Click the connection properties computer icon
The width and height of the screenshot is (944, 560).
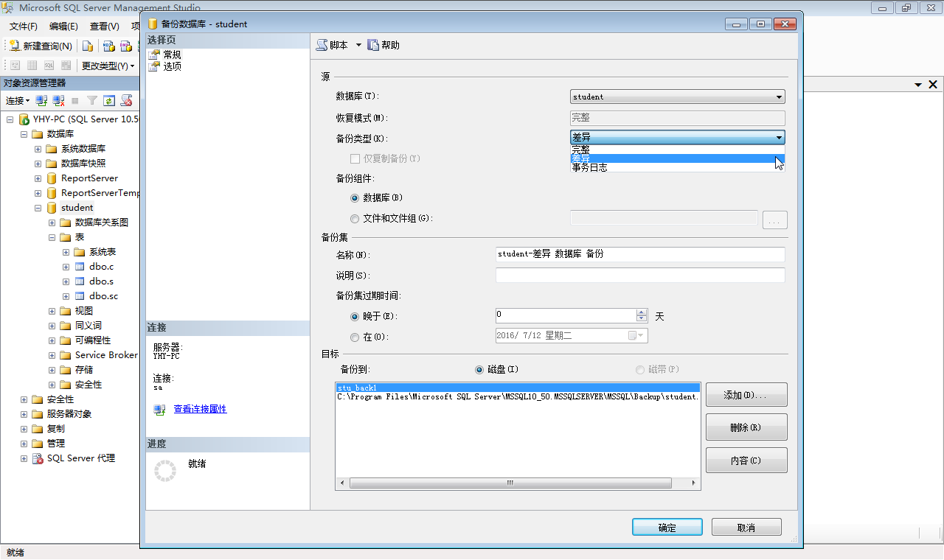159,409
